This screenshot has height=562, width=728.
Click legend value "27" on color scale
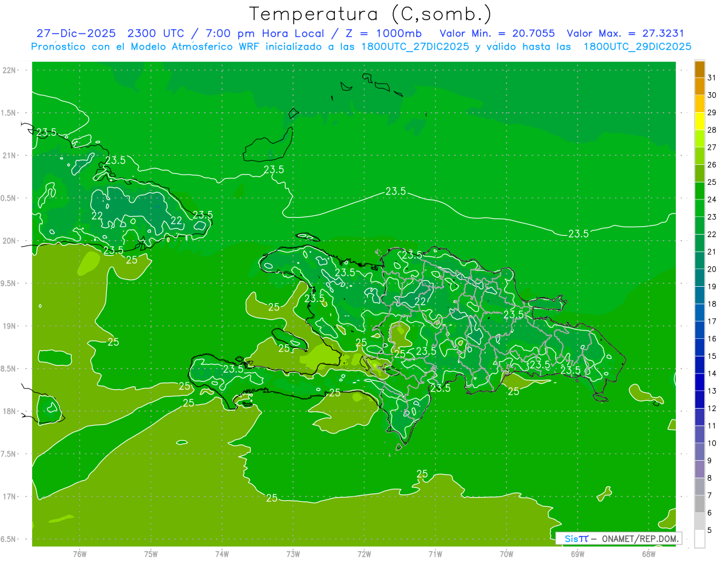712,147
